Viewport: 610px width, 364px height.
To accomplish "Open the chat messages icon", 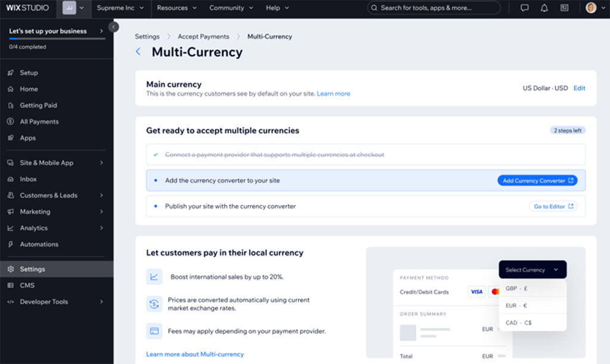I will 524,8.
